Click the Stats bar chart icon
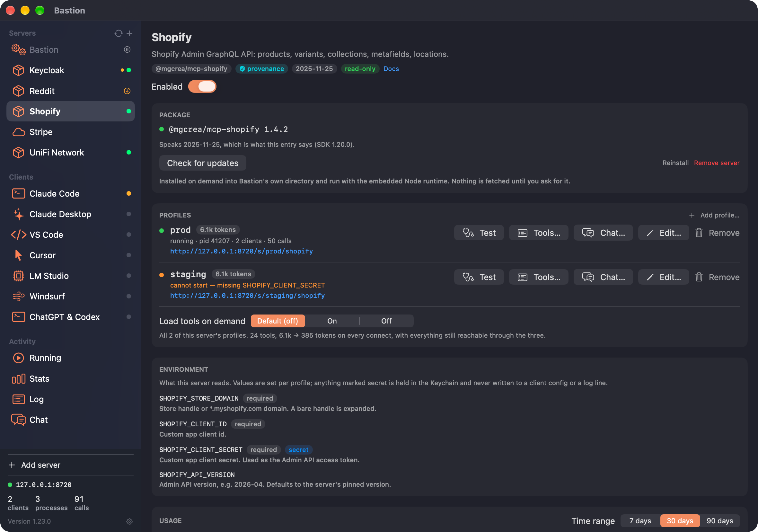Screen dimensions: 758x532 pos(19,378)
